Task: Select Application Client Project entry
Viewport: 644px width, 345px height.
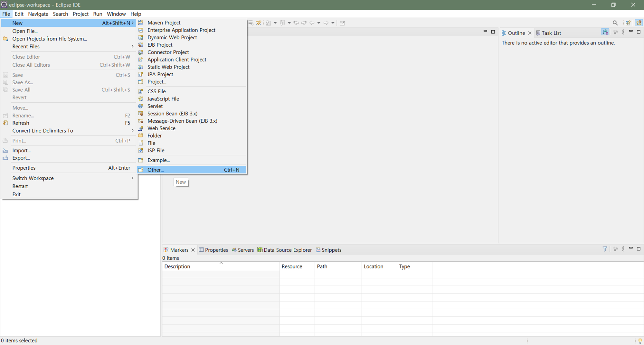Action: click(192, 60)
